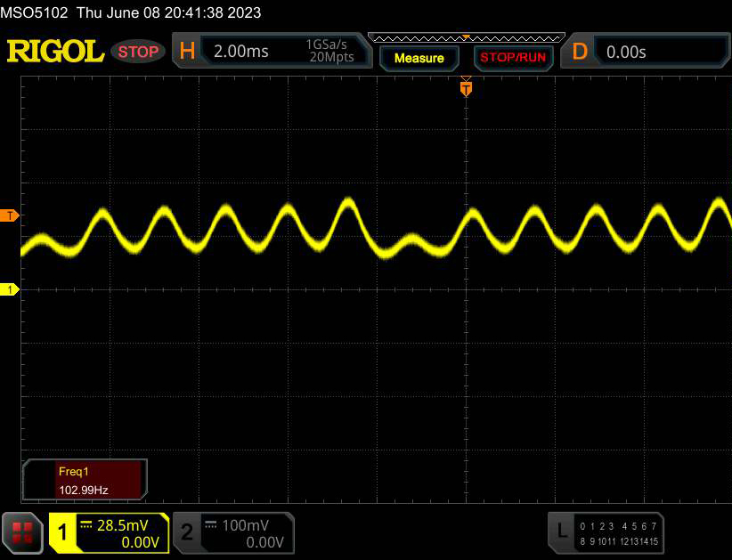Click channel 2 0.00V offset value
This screenshot has height=560, width=732.
pos(264,542)
